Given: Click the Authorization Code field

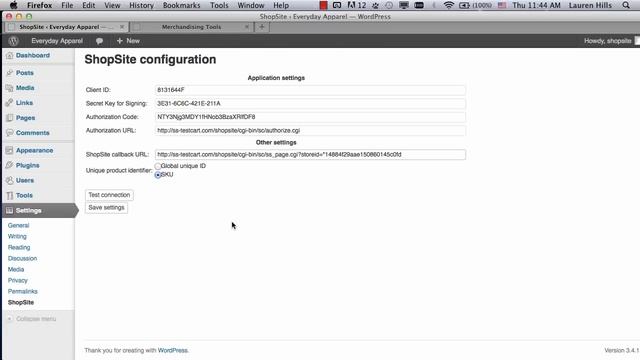Looking at the screenshot, I should pyautogui.click(x=310, y=117).
